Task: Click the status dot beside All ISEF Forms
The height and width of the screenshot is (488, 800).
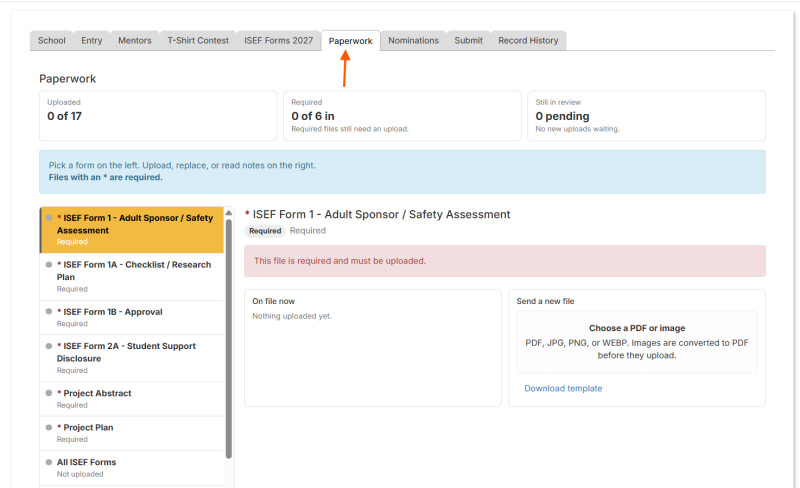Action: click(49, 462)
